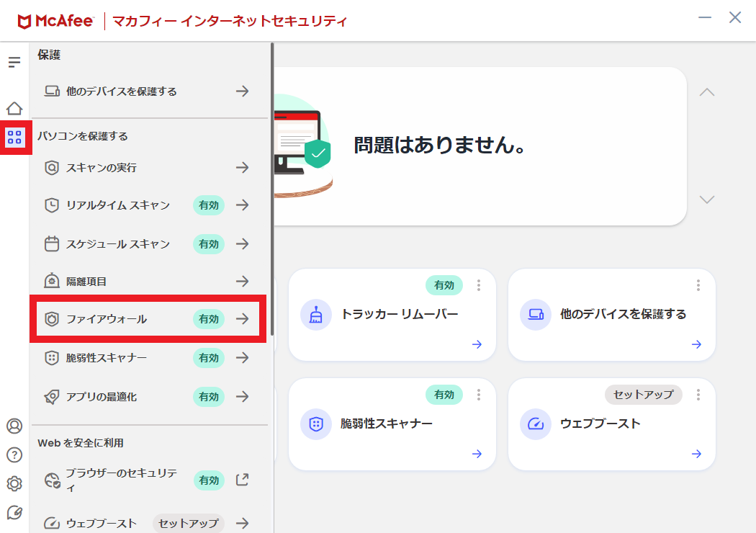
Task: Open settings gear icon in sidebar
Action: (14, 483)
